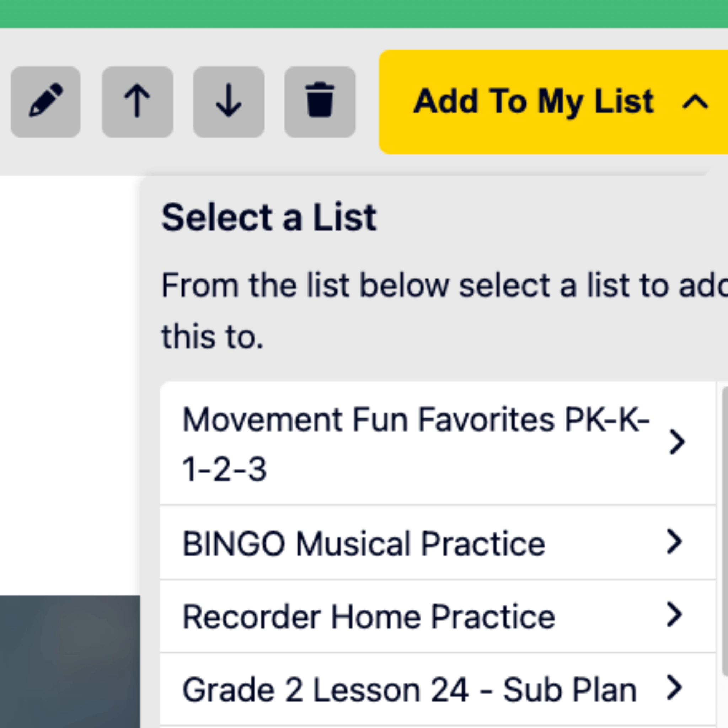Viewport: 728px width, 728px height.
Task: Click the Select a List heading
Action: click(x=269, y=218)
